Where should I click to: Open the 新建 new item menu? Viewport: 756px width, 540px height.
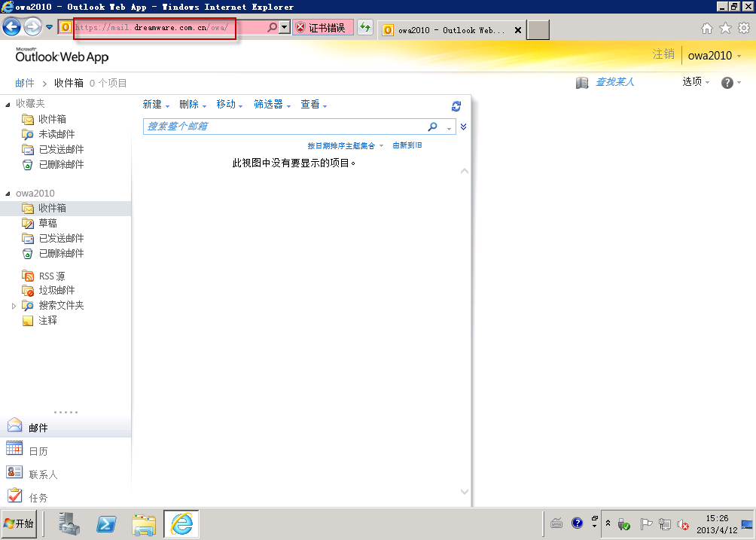[156, 104]
